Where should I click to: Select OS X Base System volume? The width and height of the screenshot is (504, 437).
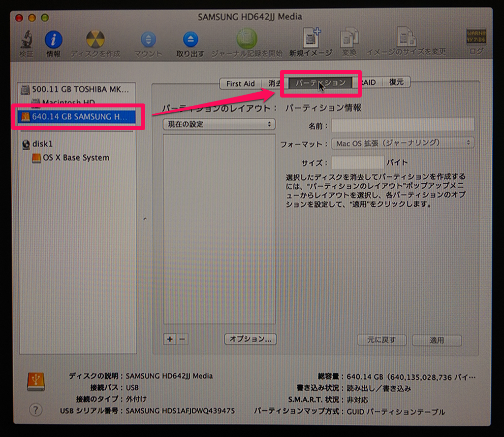[76, 158]
